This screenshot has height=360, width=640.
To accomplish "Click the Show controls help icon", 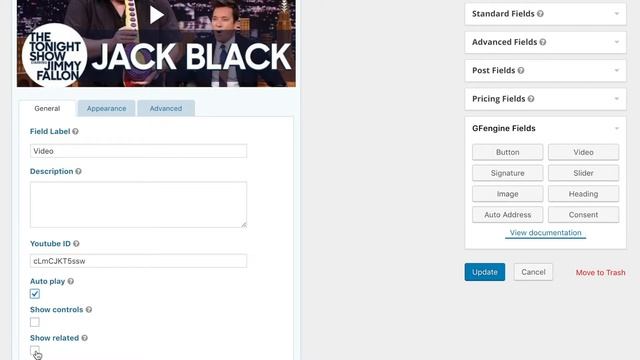I will (89, 310).
